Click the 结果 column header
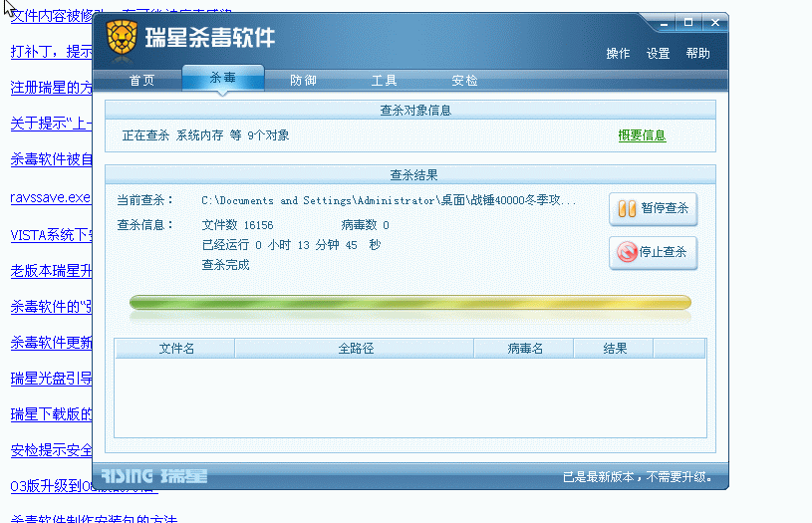Viewport: 812px width, 523px height. (x=614, y=349)
